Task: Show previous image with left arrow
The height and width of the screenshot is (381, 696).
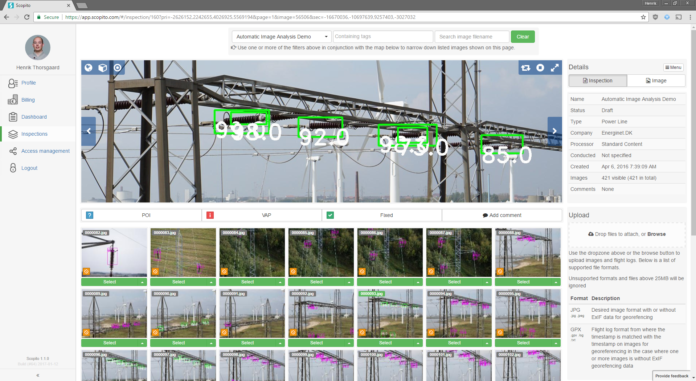Action: [88, 131]
